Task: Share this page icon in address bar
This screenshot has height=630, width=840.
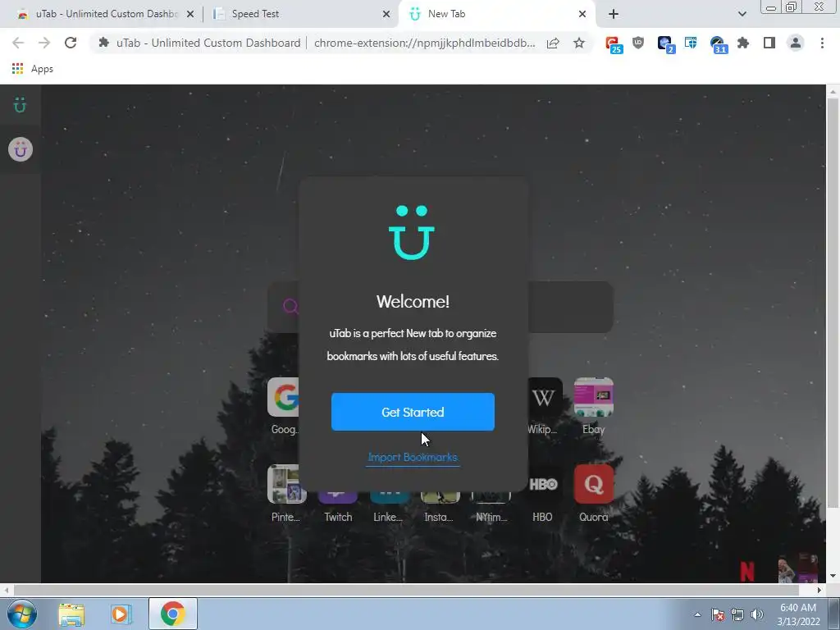Action: [x=553, y=43]
